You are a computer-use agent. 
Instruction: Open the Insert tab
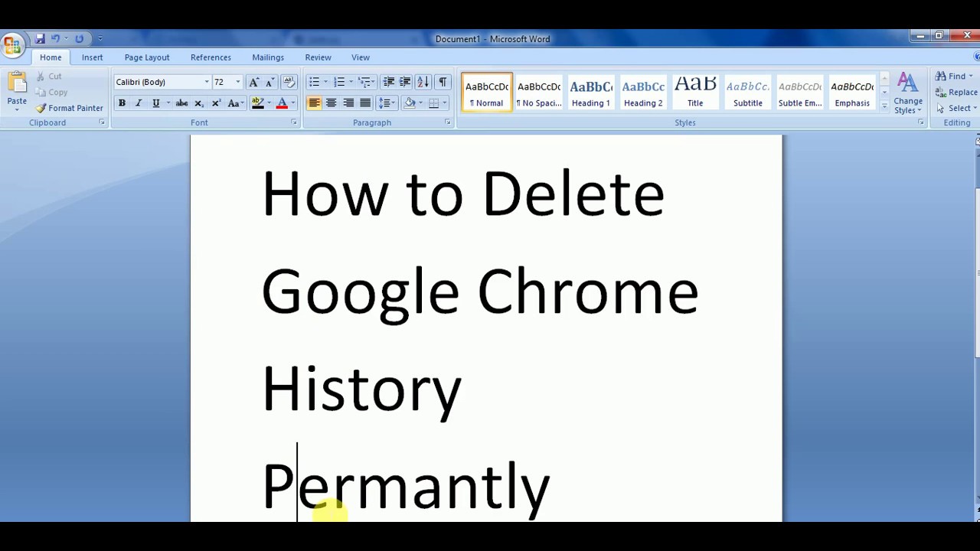[92, 57]
